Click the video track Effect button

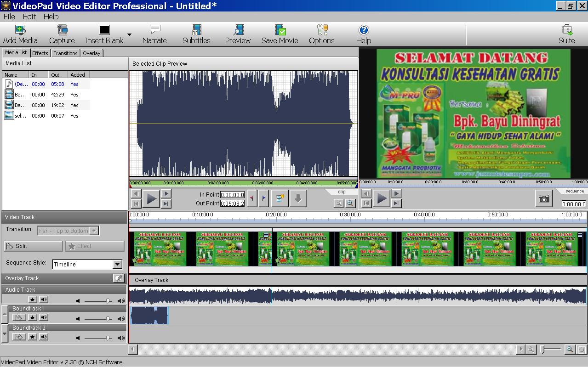[x=95, y=246]
